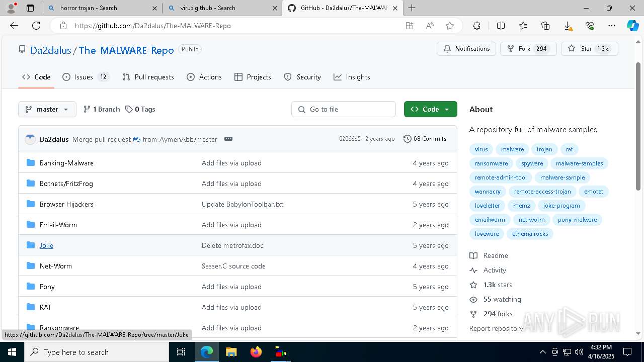
Task: Open The-MALWARE-Repo title link
Action: pos(126,50)
